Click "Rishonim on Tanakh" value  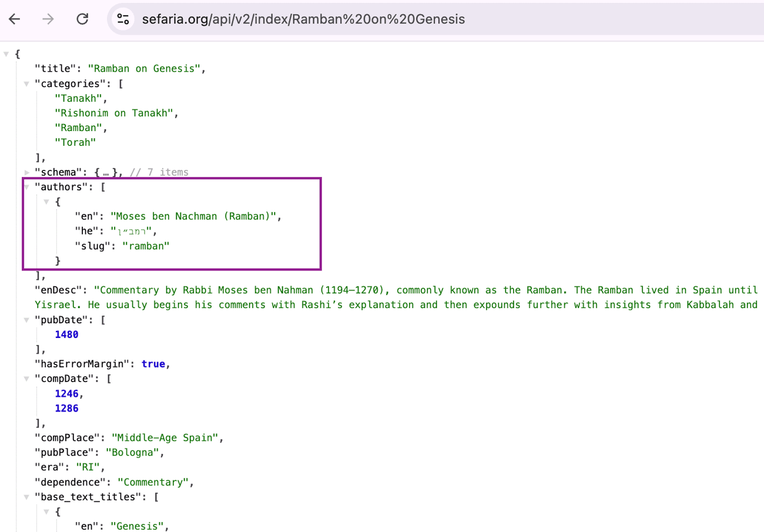pos(113,113)
